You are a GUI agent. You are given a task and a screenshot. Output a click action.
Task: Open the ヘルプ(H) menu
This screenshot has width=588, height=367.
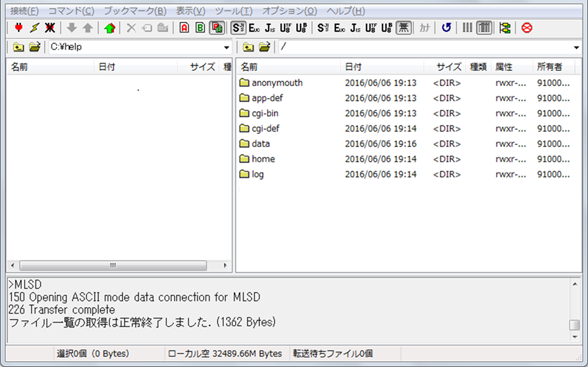(346, 11)
